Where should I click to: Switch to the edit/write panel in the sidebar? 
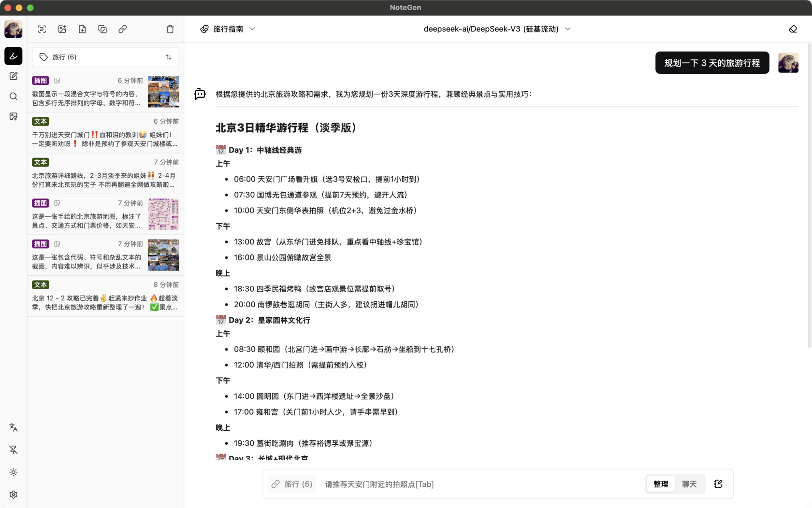[13, 76]
